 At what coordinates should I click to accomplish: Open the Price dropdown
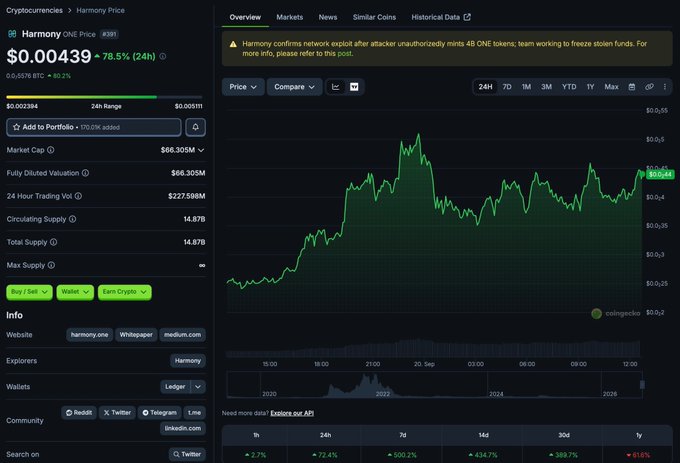(243, 87)
